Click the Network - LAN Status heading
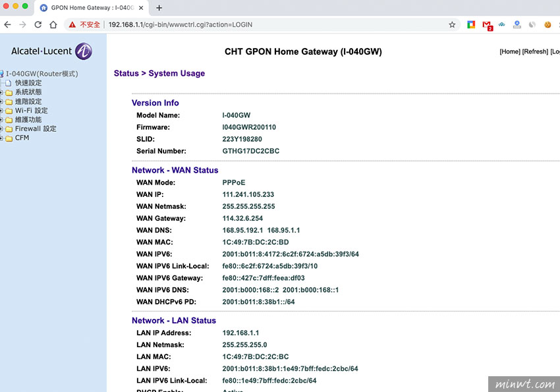 174,321
